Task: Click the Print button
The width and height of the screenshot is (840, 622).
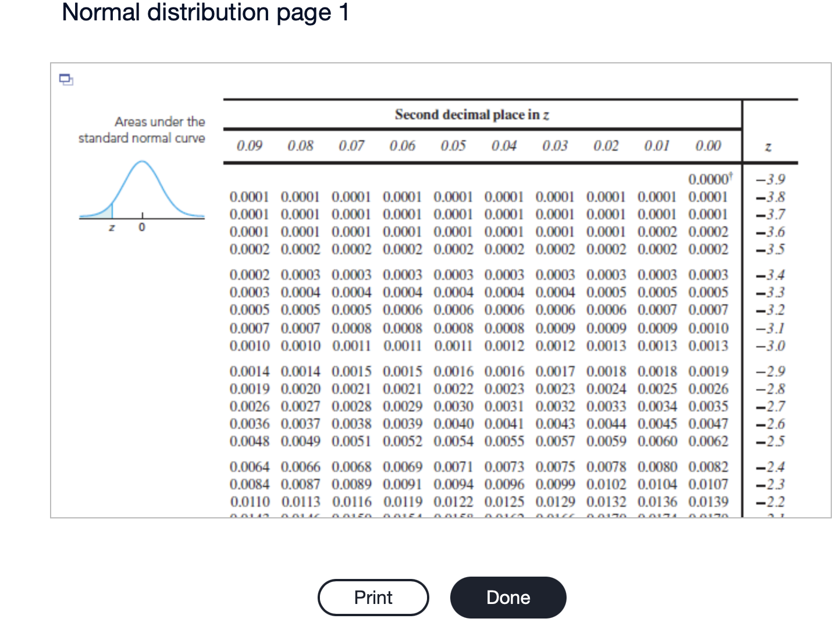Action: tap(373, 597)
